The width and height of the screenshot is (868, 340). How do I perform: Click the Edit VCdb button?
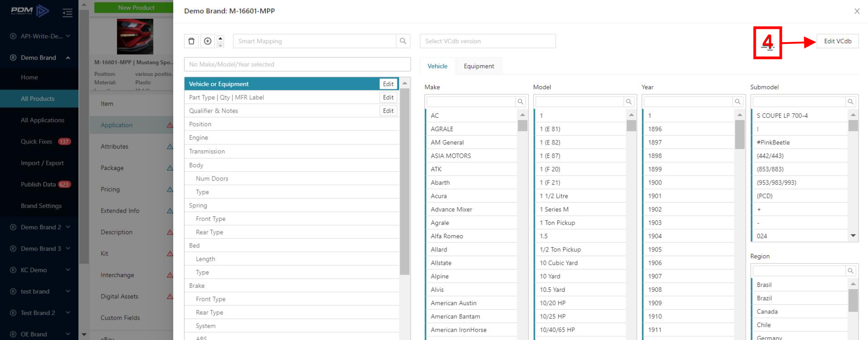pyautogui.click(x=837, y=41)
